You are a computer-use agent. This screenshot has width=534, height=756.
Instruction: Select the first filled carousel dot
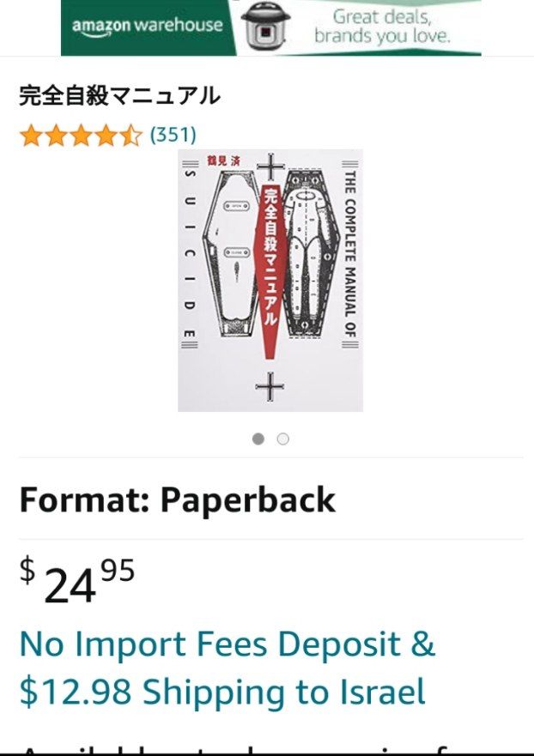tap(258, 438)
